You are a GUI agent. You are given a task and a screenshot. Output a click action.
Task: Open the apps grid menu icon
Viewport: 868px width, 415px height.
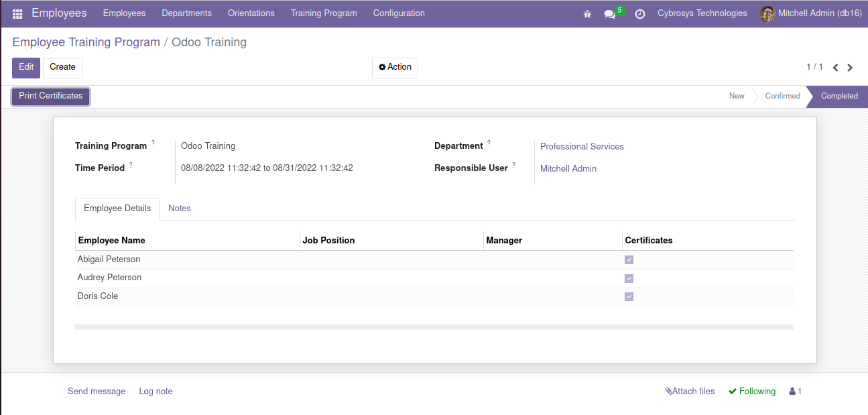(17, 13)
